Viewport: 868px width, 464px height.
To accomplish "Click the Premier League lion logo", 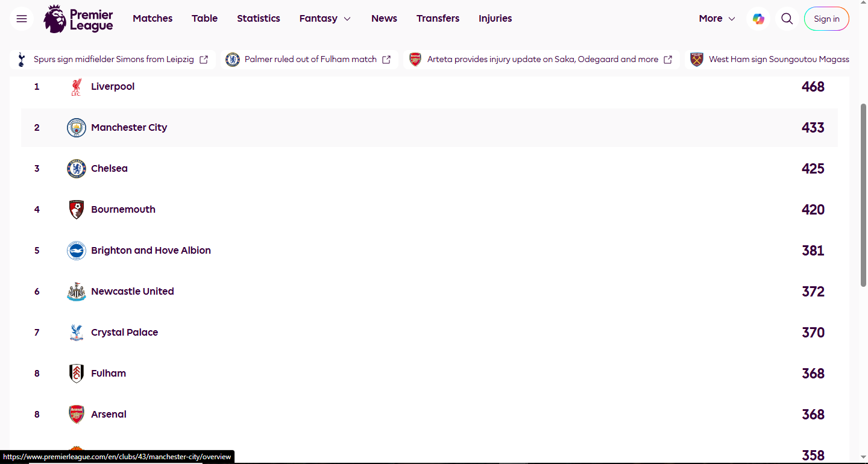I will pos(78,19).
